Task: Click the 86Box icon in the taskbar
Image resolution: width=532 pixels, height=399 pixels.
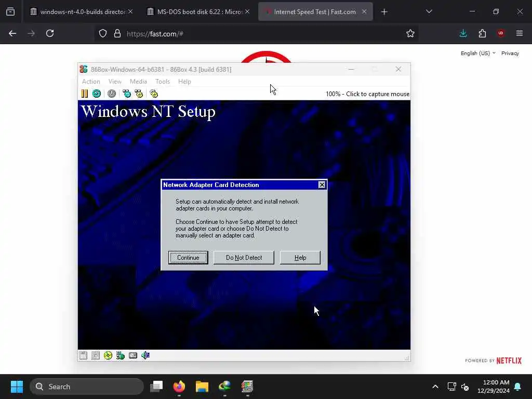Action: 247,387
